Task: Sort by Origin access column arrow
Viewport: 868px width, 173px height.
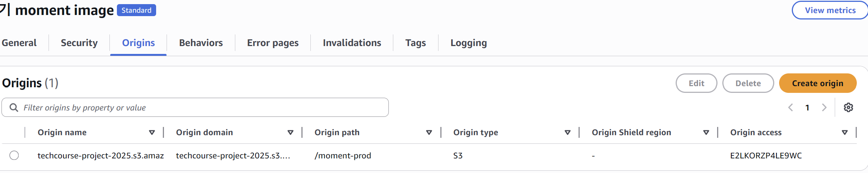Action: 844,133
